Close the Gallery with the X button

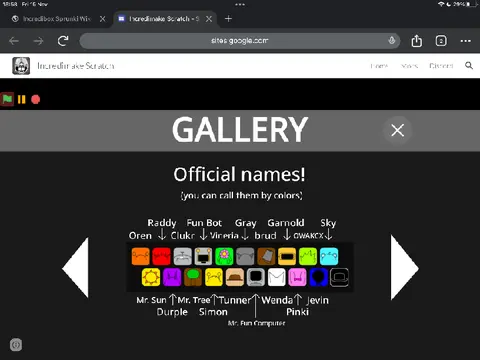coord(397,130)
